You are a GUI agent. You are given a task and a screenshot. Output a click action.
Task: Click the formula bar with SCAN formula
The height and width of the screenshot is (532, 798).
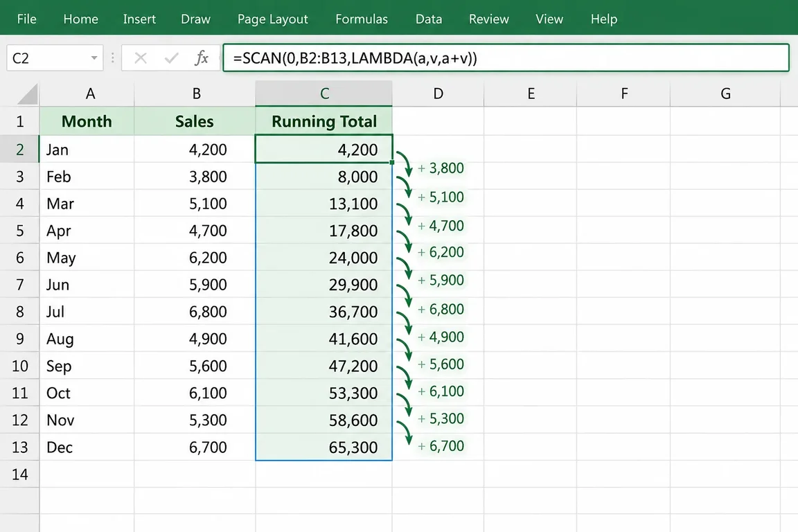[x=506, y=58]
